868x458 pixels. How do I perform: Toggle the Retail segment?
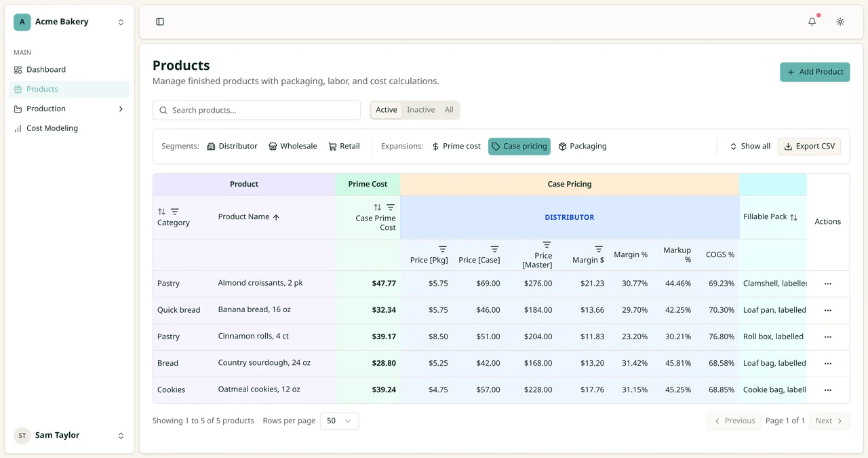coord(344,146)
